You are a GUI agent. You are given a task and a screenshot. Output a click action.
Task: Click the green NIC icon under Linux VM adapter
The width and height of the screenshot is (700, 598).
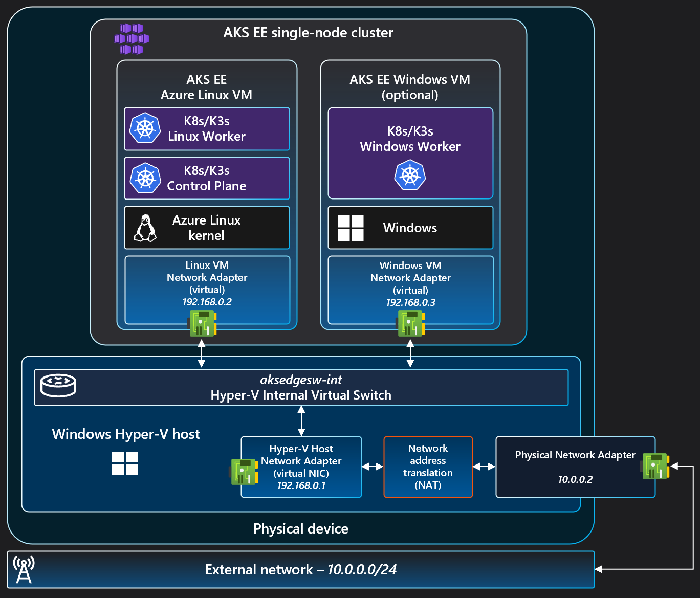tap(203, 323)
